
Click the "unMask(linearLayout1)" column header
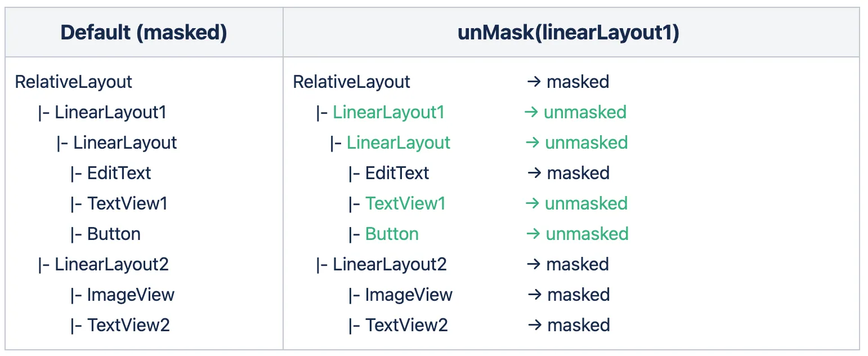[569, 33]
